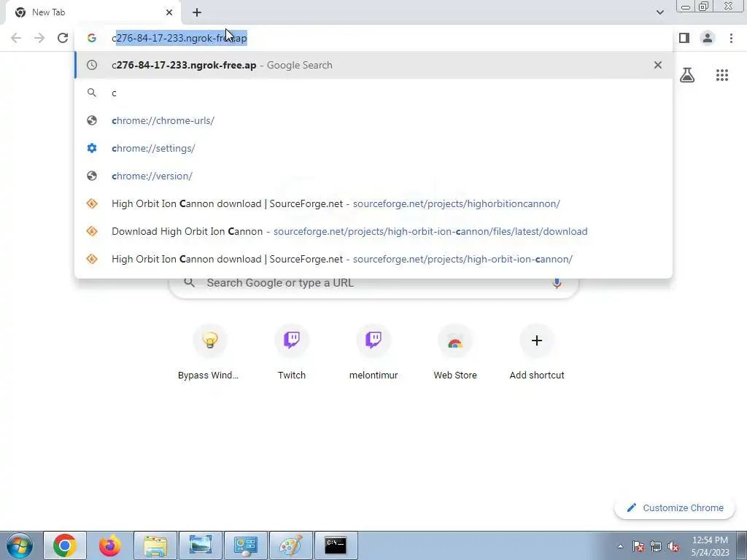Open a new tab with plus button
The height and width of the screenshot is (560, 747).
197,12
